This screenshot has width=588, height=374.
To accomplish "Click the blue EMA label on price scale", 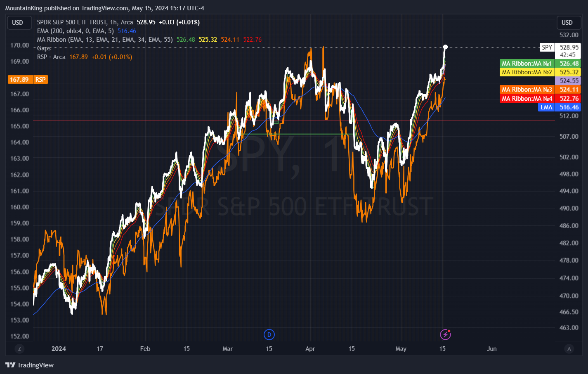I will [x=546, y=107].
